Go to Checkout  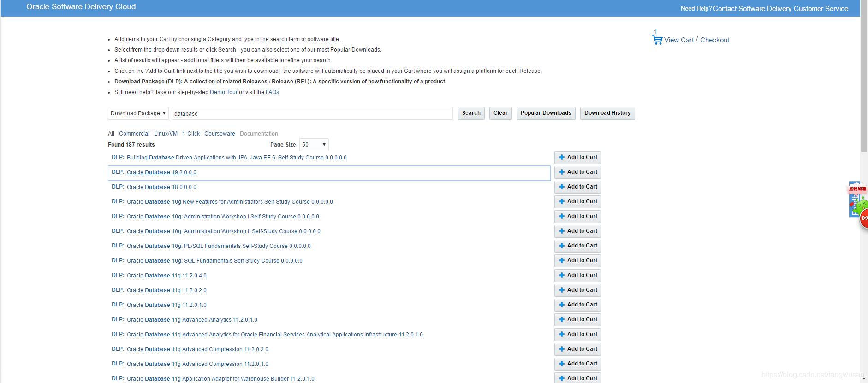[714, 40]
